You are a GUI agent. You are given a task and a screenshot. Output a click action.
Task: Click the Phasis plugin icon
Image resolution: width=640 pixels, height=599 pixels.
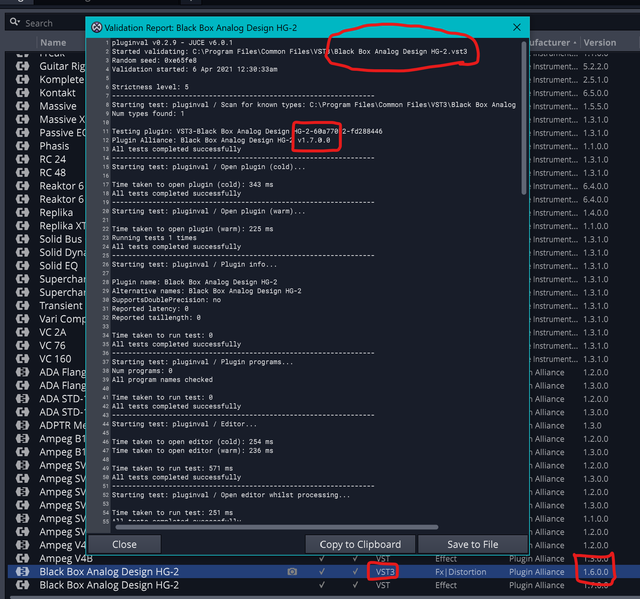[22, 146]
